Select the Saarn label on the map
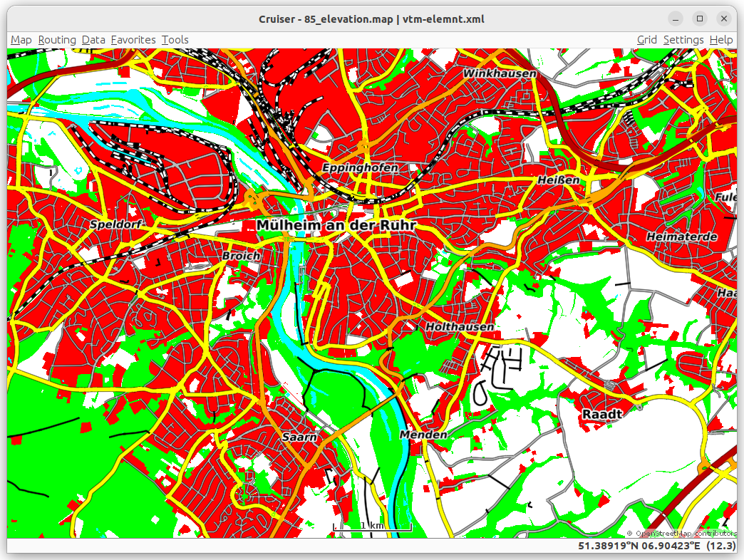The height and width of the screenshot is (560, 744). 299,437
